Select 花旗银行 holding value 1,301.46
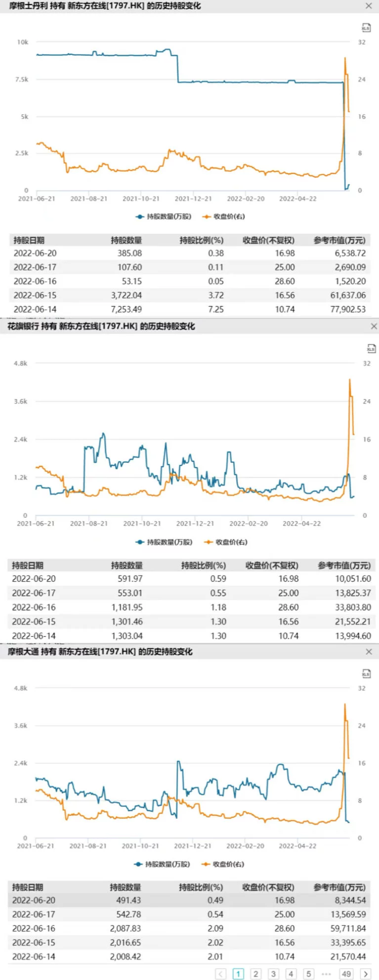The width and height of the screenshot is (379, 980). click(x=127, y=621)
